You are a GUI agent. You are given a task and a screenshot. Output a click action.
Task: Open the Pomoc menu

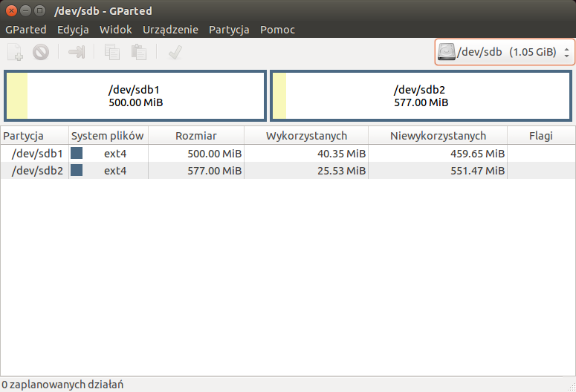pos(277,30)
